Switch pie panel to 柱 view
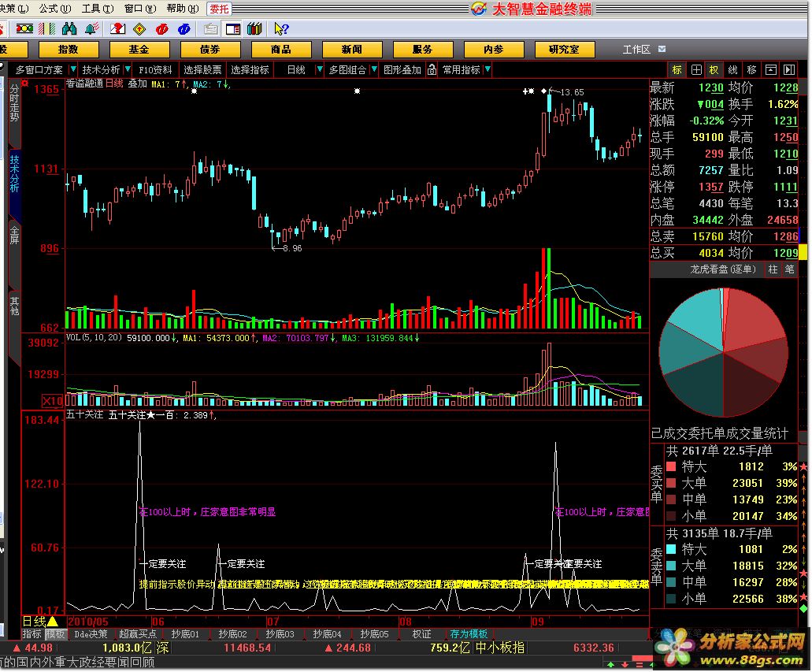Image resolution: width=812 pixels, height=672 pixels. click(773, 269)
